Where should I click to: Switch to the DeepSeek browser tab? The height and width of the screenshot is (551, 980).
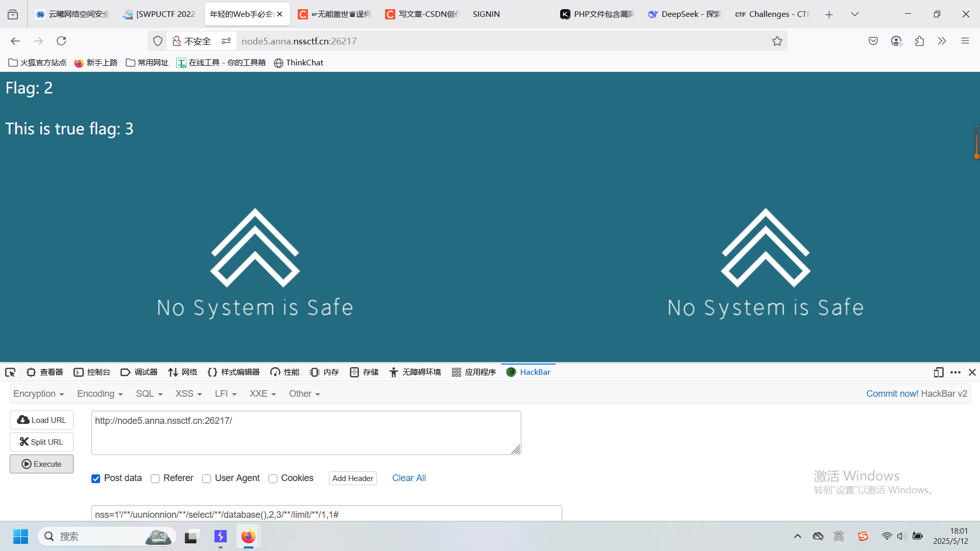coord(684,14)
